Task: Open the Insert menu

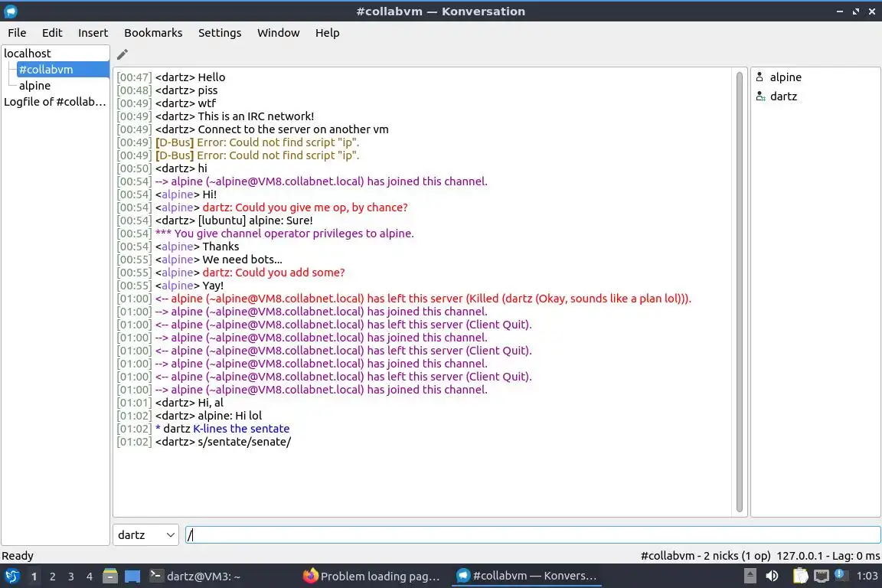Action: point(93,33)
